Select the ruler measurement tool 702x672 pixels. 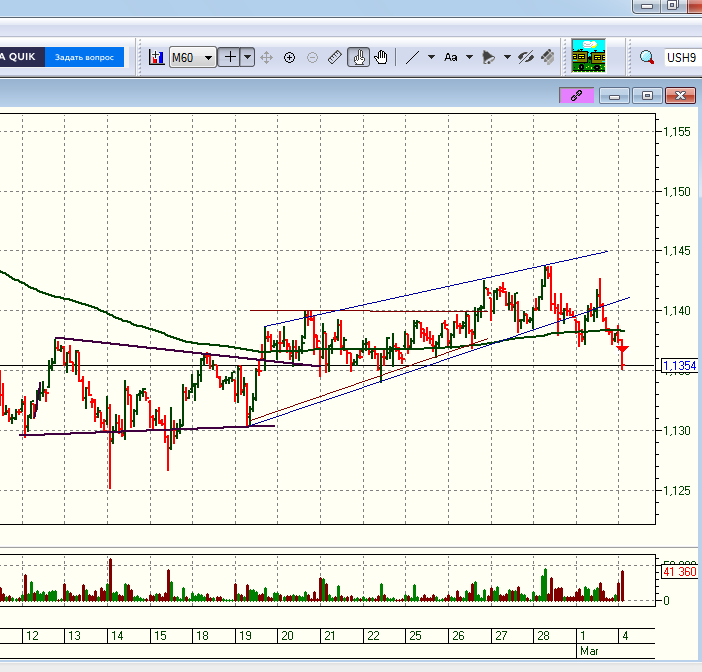point(335,57)
